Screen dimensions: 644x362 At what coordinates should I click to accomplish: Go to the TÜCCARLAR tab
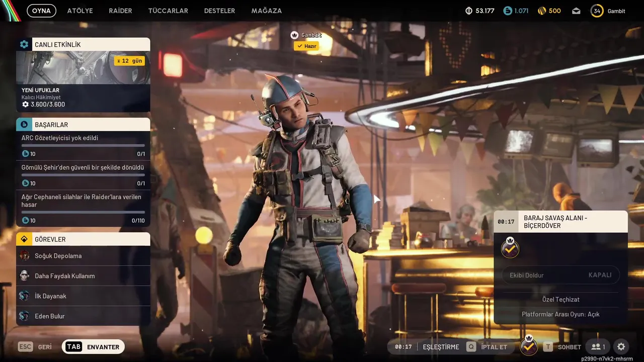point(168,11)
